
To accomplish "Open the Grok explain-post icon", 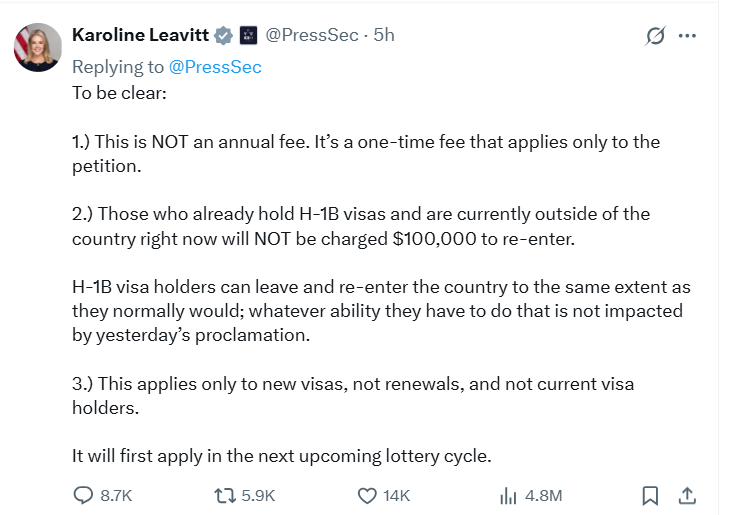I will tap(655, 36).
